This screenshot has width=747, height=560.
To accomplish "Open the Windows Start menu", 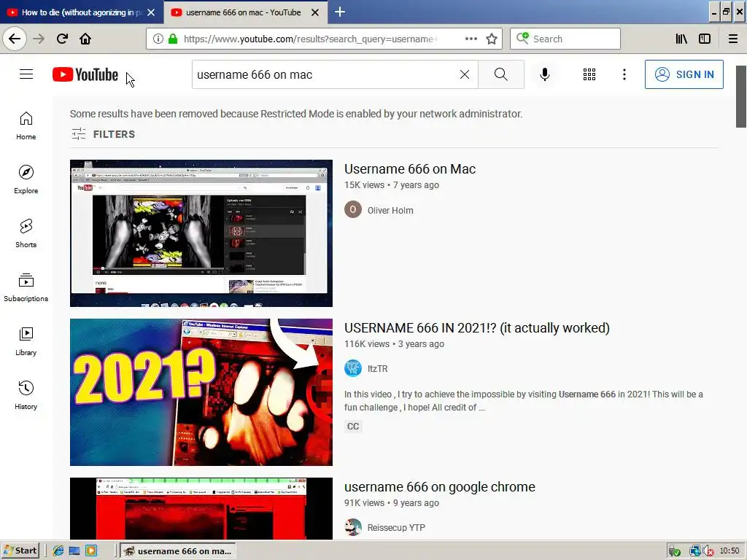I will pyautogui.click(x=20, y=551).
